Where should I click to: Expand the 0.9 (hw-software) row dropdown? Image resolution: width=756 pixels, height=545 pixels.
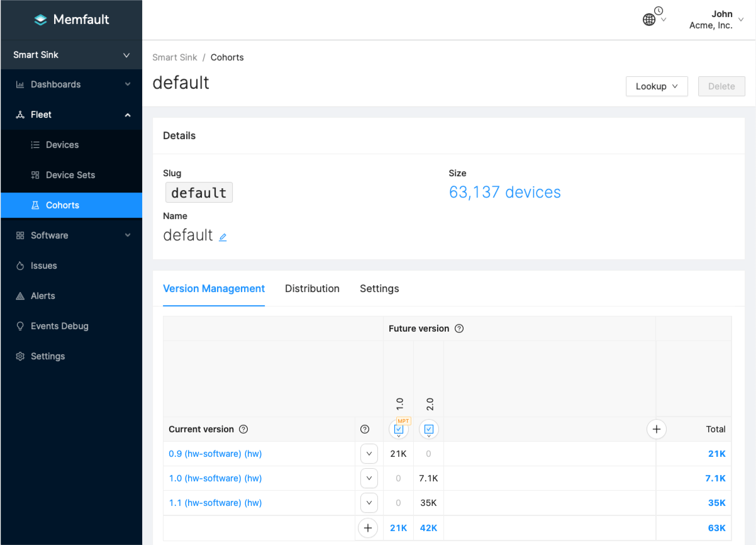[x=369, y=454]
